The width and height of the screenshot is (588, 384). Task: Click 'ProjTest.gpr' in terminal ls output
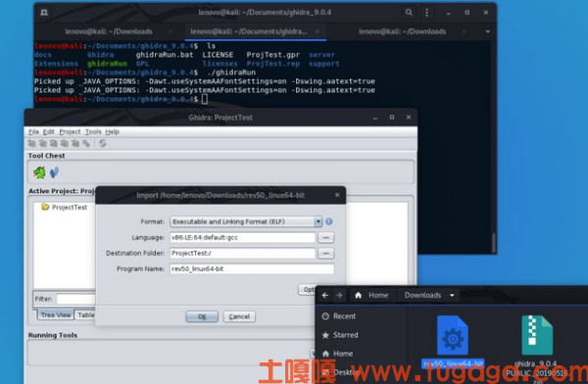[272, 55]
